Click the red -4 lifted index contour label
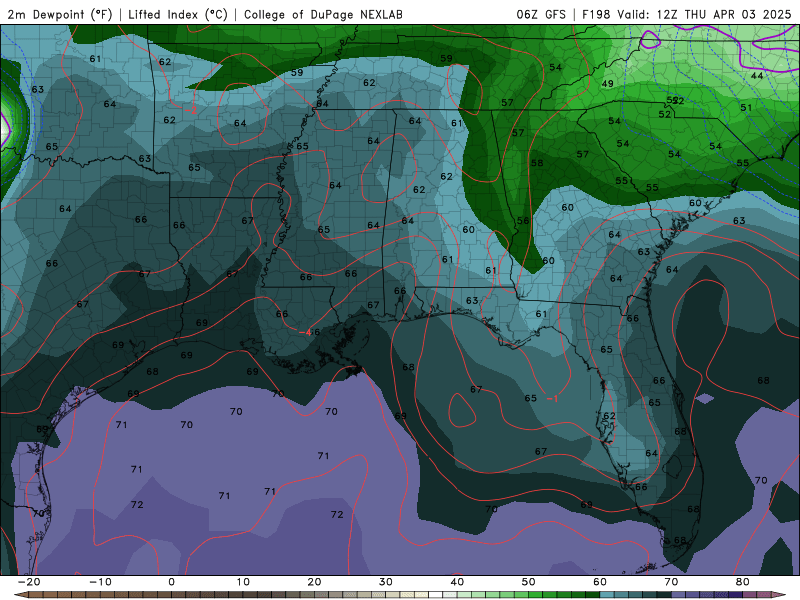 305,333
